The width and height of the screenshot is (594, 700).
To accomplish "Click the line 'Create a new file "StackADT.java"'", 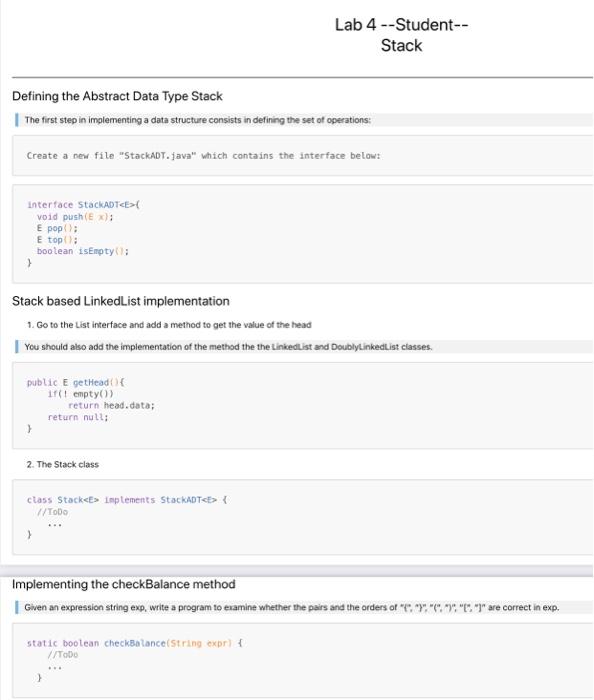I will pyautogui.click(x=203, y=156).
